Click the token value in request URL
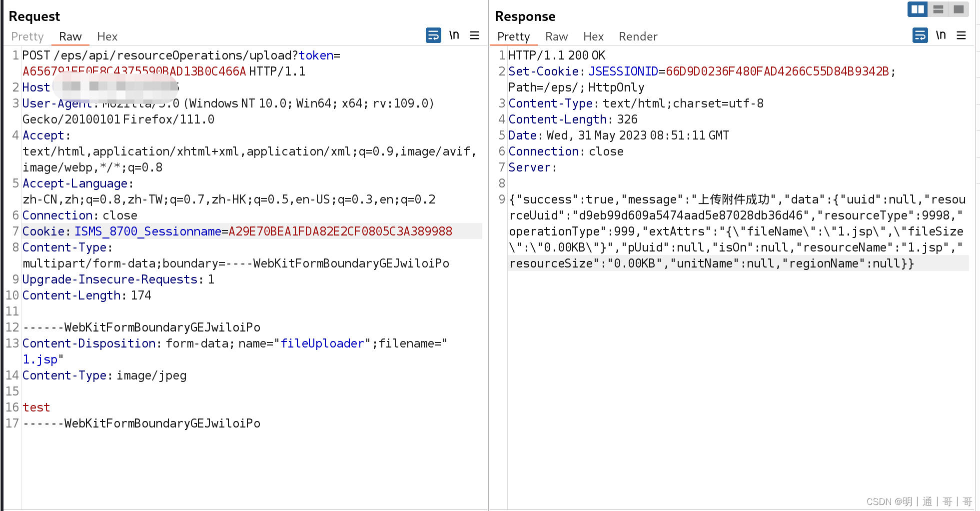This screenshot has width=980, height=511. (x=134, y=71)
